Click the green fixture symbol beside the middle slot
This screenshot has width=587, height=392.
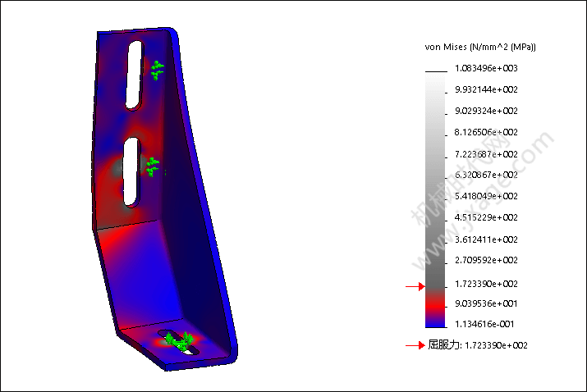pos(153,166)
